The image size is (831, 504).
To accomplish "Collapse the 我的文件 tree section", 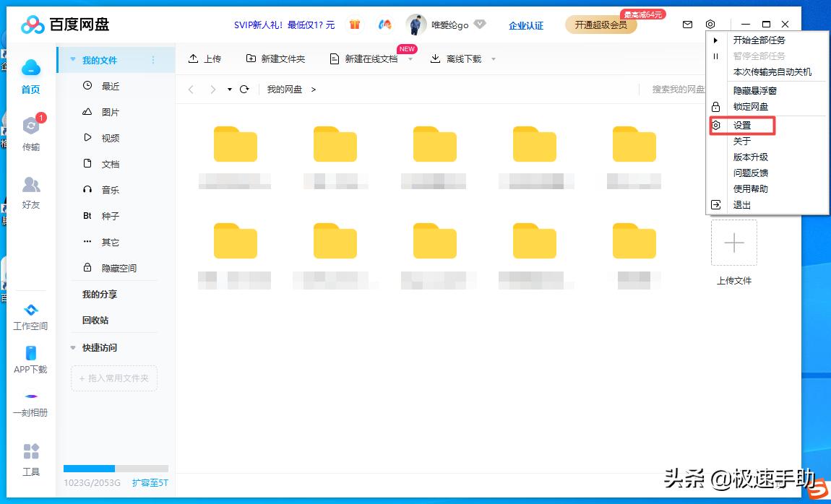I will (x=73, y=60).
